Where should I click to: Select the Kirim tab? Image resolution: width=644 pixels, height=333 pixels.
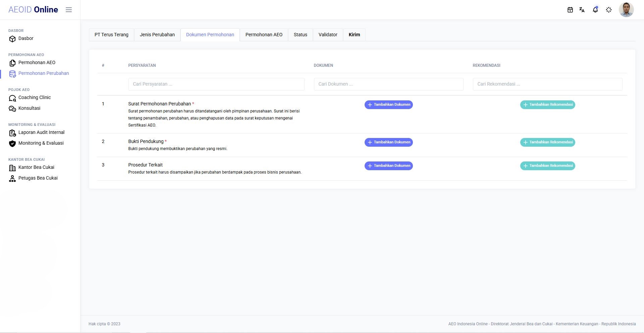(354, 35)
